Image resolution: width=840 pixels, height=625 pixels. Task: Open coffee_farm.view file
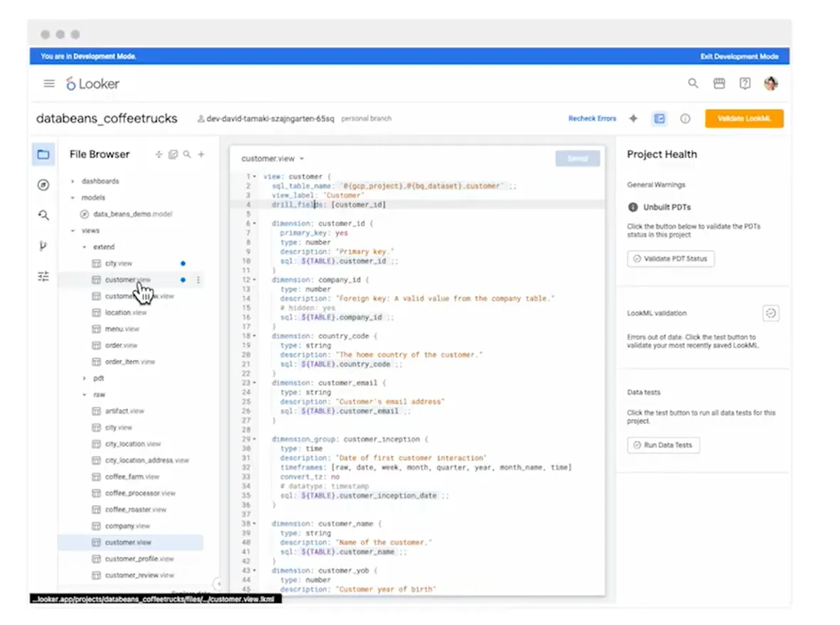(132, 477)
